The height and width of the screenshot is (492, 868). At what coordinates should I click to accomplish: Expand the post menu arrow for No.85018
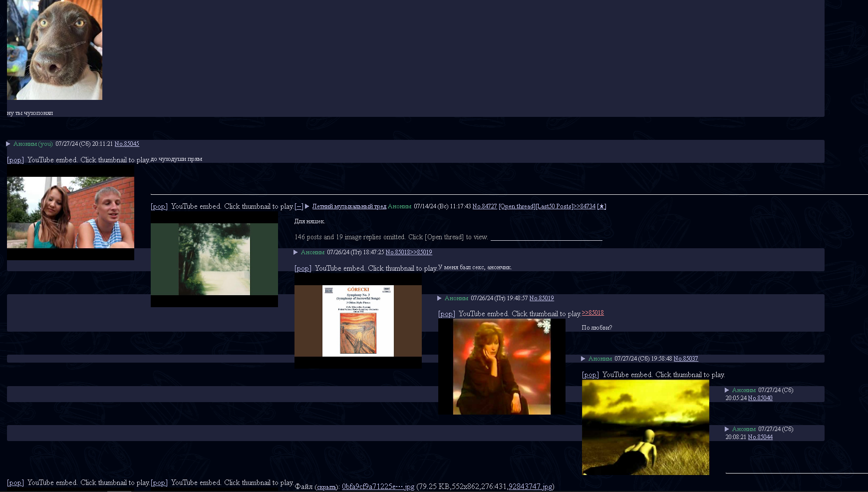pyautogui.click(x=295, y=252)
